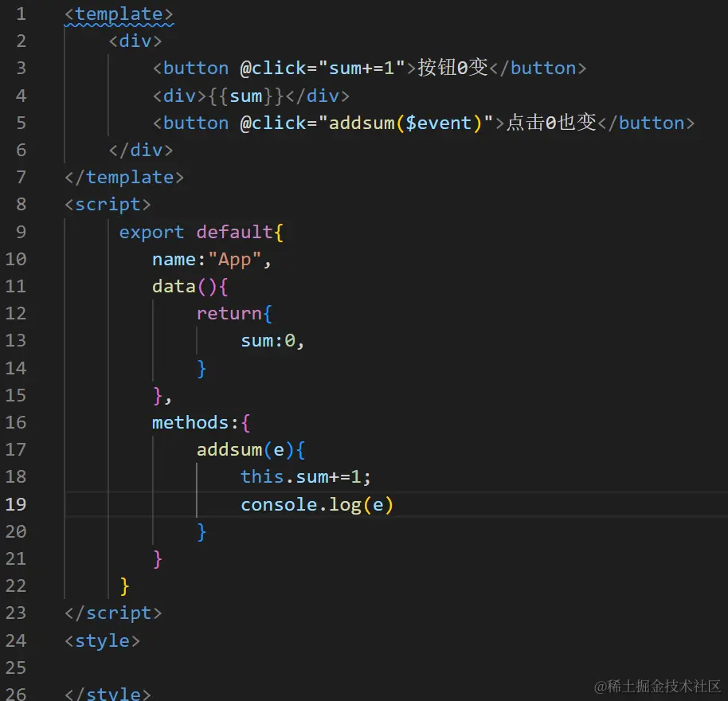Click the sum:0 property on line 13
Image resolution: width=728 pixels, height=701 pixels.
point(268,341)
